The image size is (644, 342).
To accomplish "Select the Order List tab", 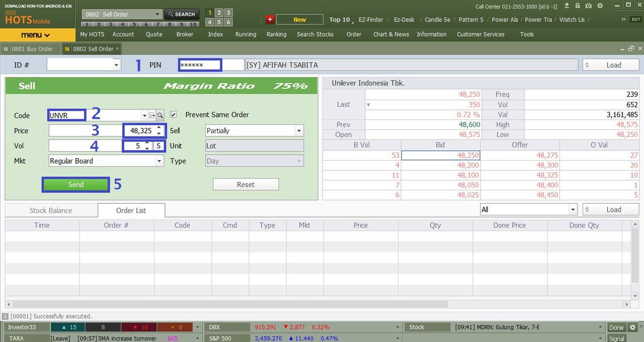I will tap(131, 211).
